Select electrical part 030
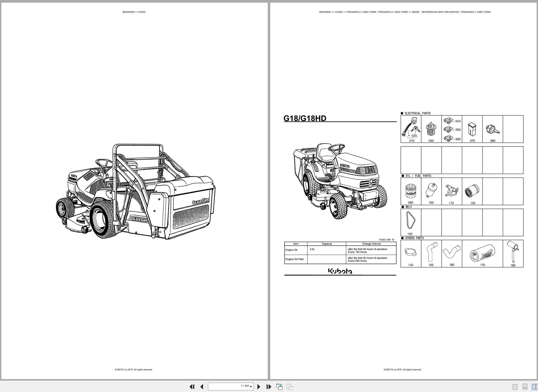 [x=431, y=129]
